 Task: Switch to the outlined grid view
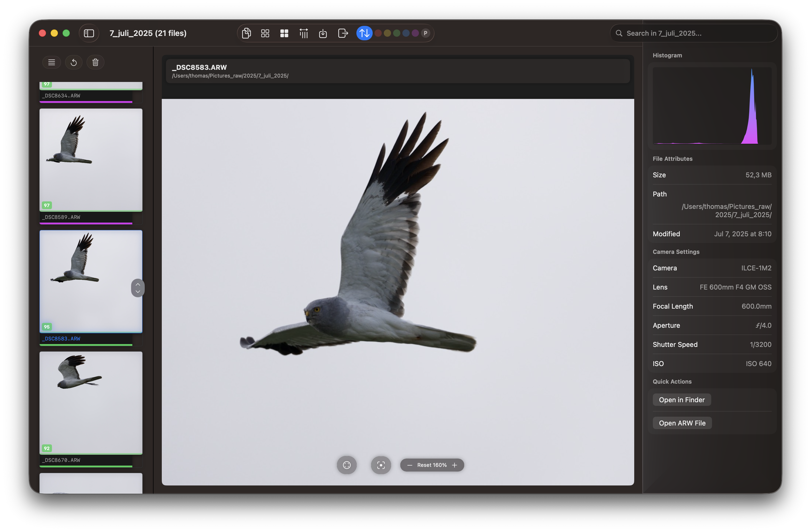coord(265,33)
